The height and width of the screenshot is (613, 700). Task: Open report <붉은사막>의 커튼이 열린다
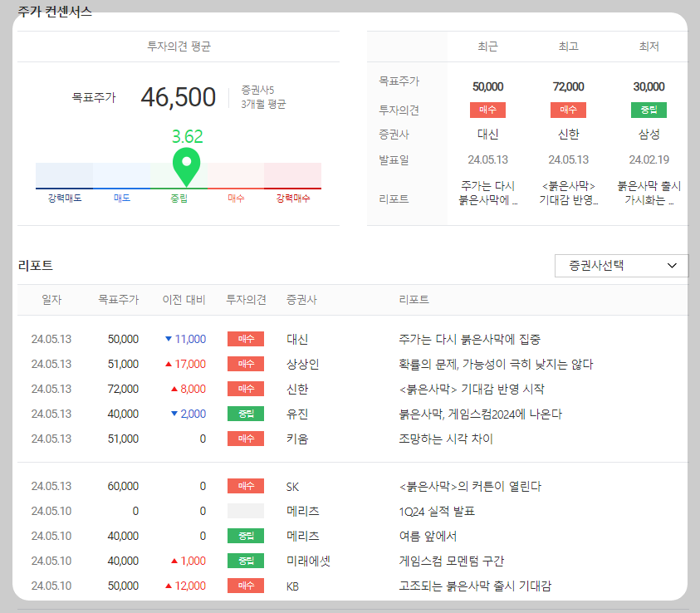(470, 486)
